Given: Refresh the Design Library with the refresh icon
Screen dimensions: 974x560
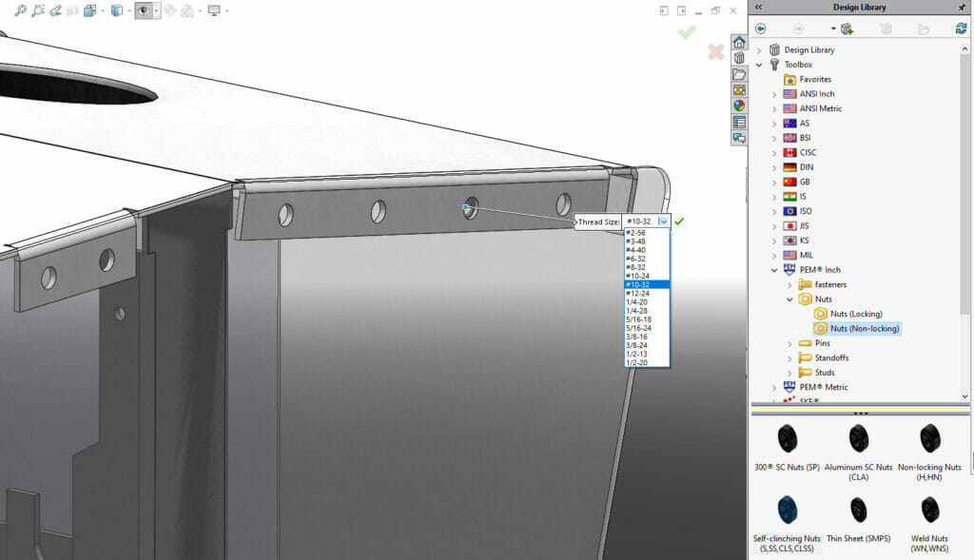Looking at the screenshot, I should 959,28.
